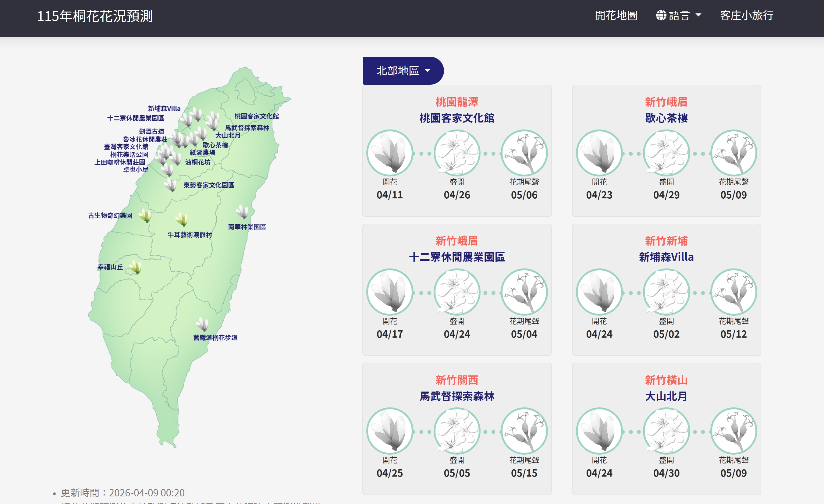Click the 115年桐花花況預測 site title
824x504 pixels.
(95, 16)
